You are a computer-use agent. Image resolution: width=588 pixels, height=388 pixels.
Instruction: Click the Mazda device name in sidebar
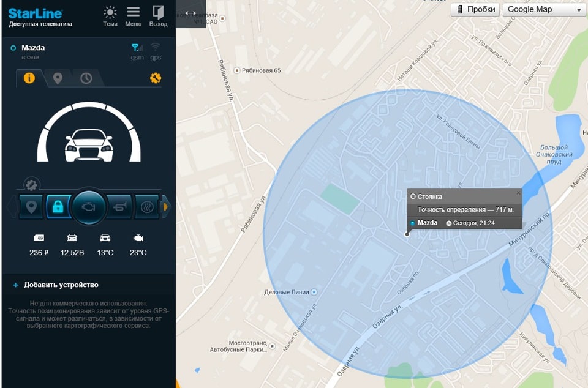tap(33, 48)
